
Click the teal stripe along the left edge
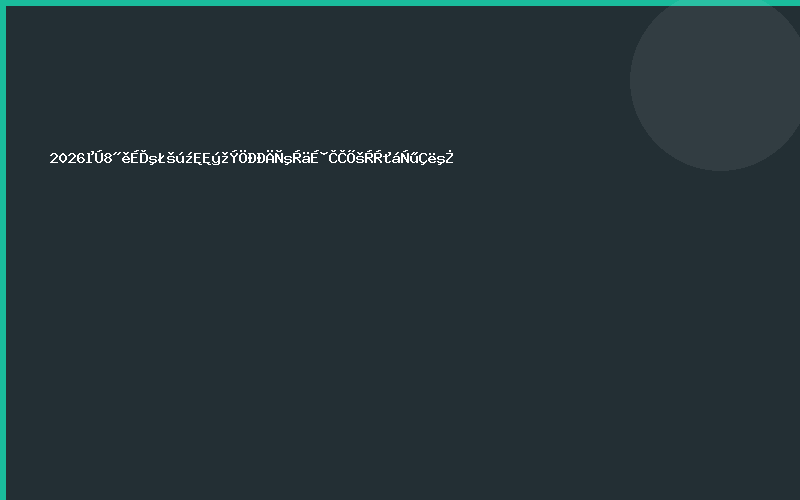[x=3, y=250]
